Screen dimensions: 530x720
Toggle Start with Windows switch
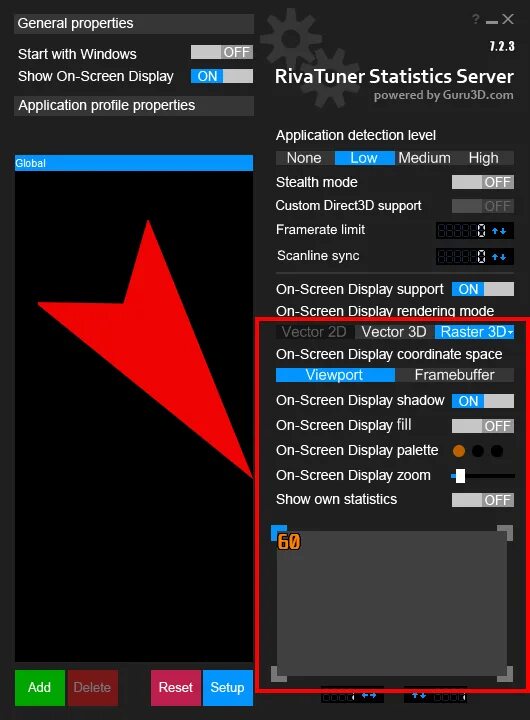222,52
